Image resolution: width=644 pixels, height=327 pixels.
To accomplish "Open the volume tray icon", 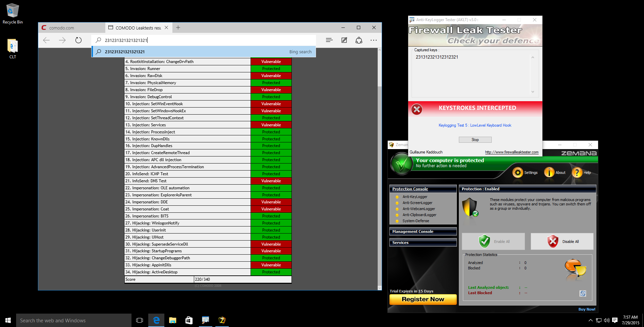I will (x=606, y=320).
